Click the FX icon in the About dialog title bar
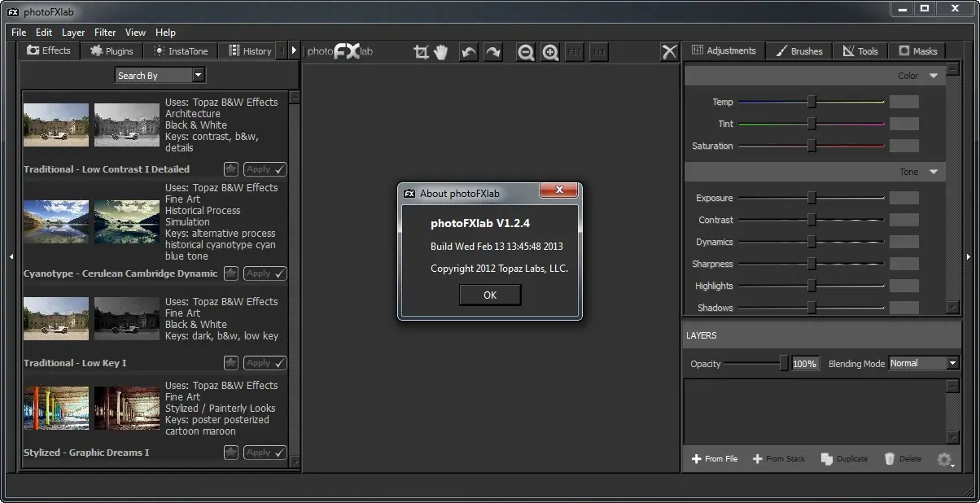This screenshot has height=503, width=980. [410, 194]
